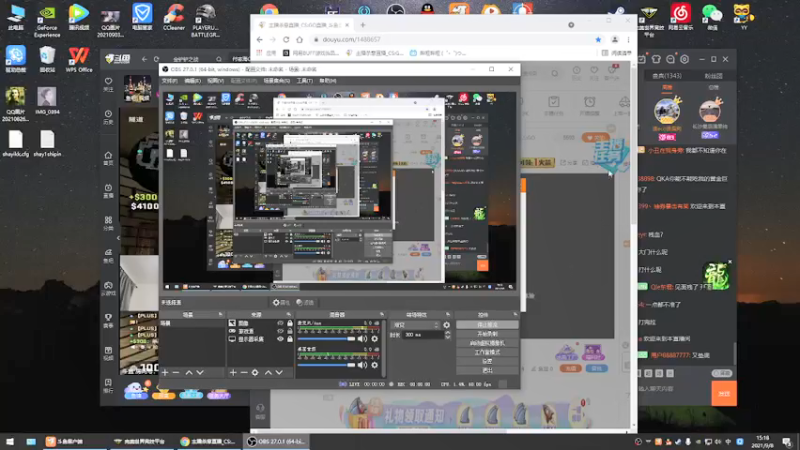
Task: Click the Exit button in OBS controls
Action: 487,370
